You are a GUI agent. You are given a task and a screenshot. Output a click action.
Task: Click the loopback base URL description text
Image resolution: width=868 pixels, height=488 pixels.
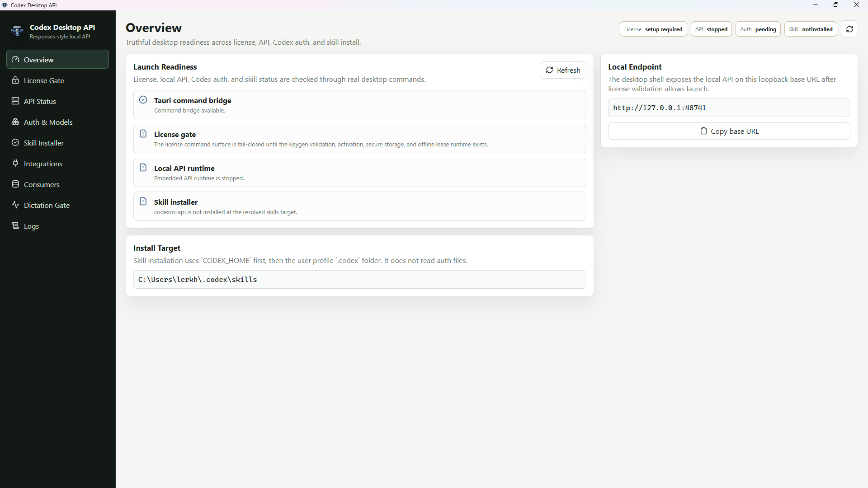click(722, 84)
